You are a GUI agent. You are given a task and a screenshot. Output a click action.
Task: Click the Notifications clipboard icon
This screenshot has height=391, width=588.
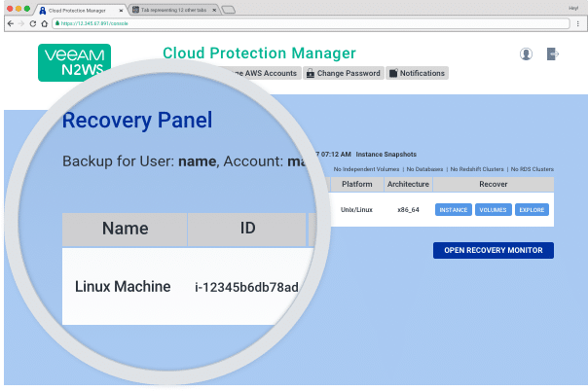pos(393,73)
